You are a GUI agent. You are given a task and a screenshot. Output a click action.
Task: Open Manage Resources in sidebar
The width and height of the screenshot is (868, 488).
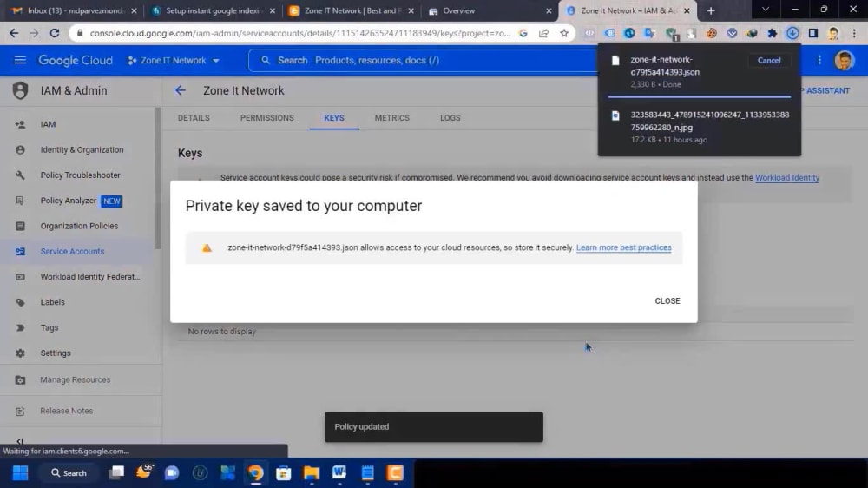pyautogui.click(x=76, y=380)
